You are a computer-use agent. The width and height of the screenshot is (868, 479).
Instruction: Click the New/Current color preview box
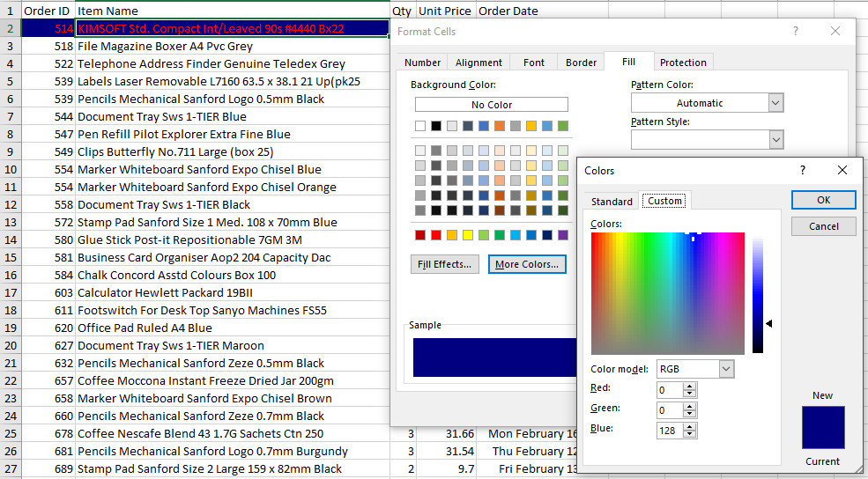[823, 428]
